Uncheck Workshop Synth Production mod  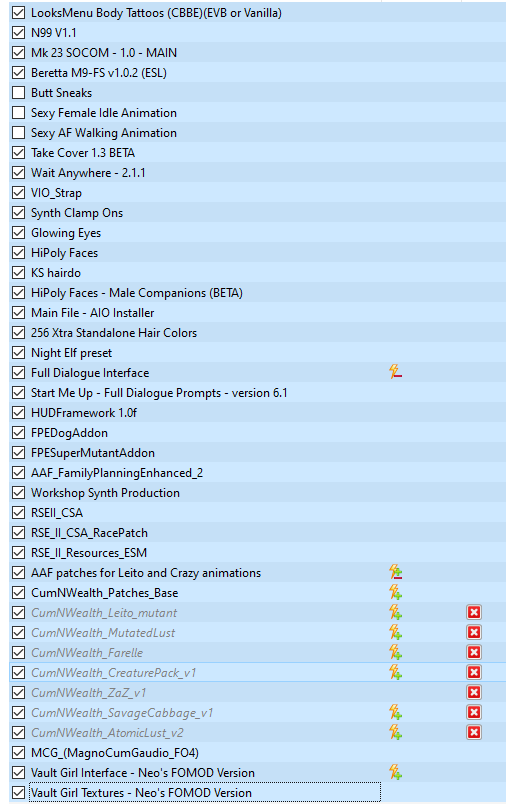tap(18, 493)
